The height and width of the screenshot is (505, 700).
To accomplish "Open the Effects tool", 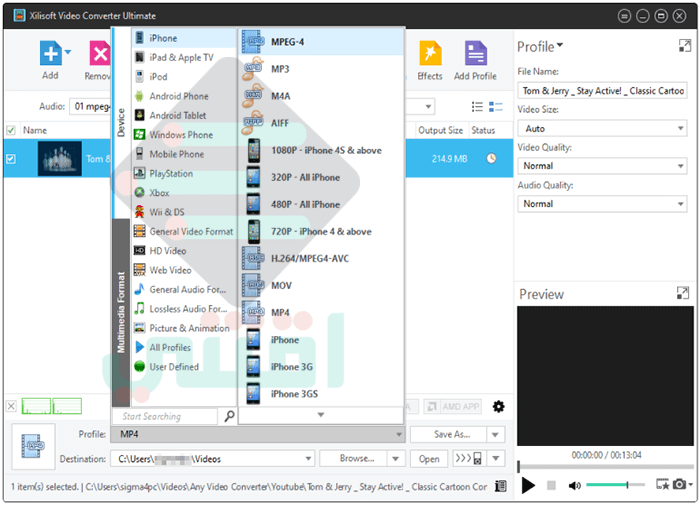I will click(x=430, y=53).
